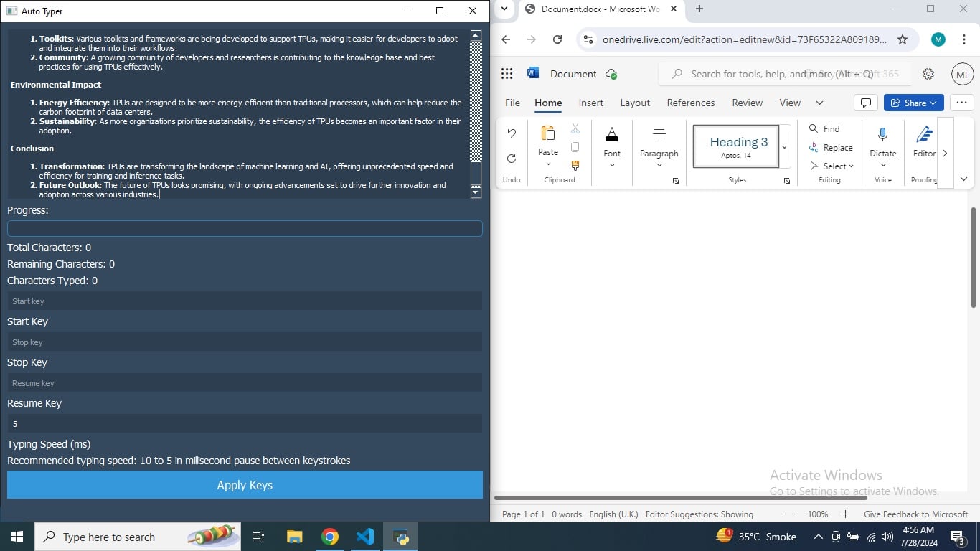This screenshot has height=551, width=980.
Task: Bookmark page with the star icon
Action: tap(903, 39)
